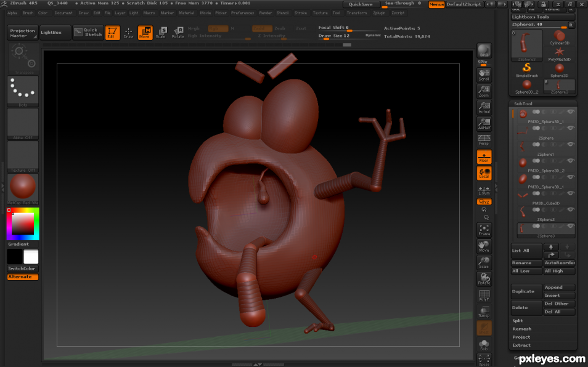Open Projection Master

tap(23, 33)
